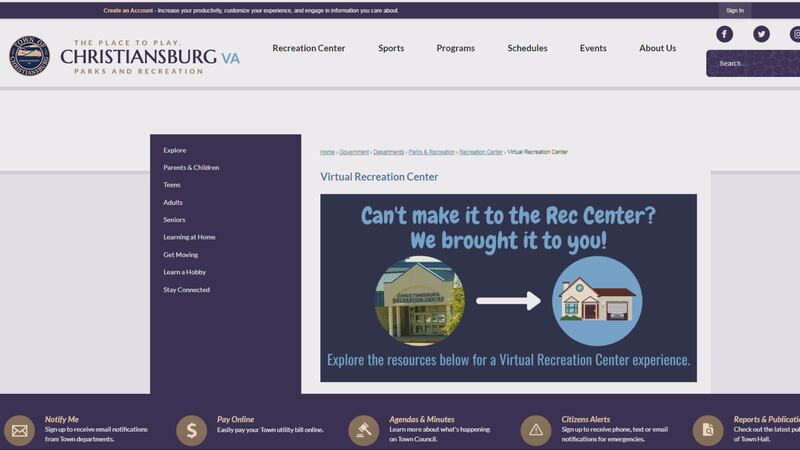Open the Recreation Center menu
This screenshot has width=800, height=450.
309,48
